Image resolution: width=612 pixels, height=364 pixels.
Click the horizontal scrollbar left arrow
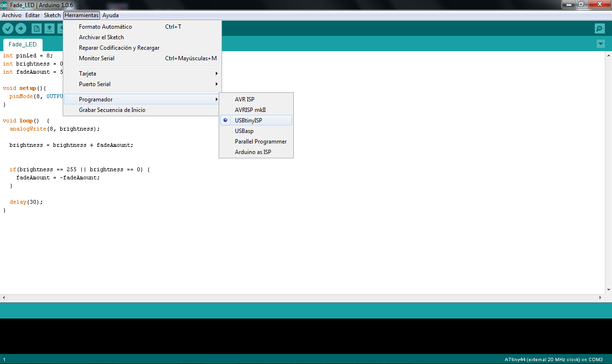point(3,297)
